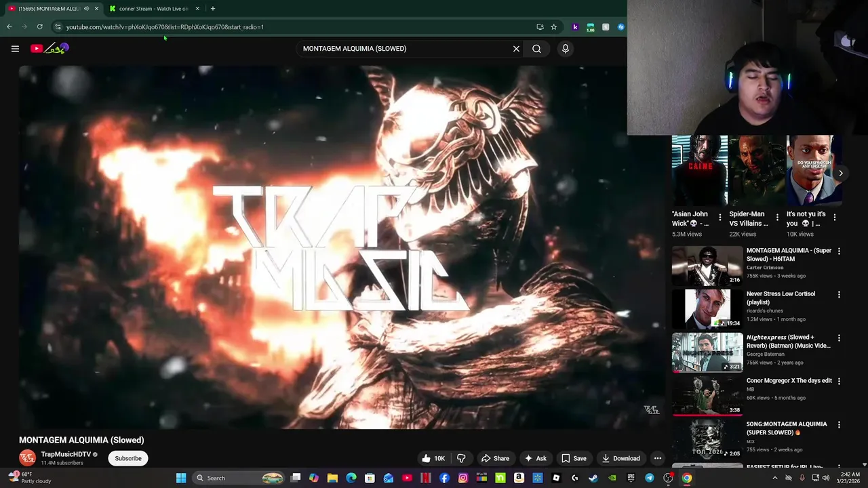Open the YouTube guide hamburger menu
The height and width of the screenshot is (488, 868).
coord(15,49)
